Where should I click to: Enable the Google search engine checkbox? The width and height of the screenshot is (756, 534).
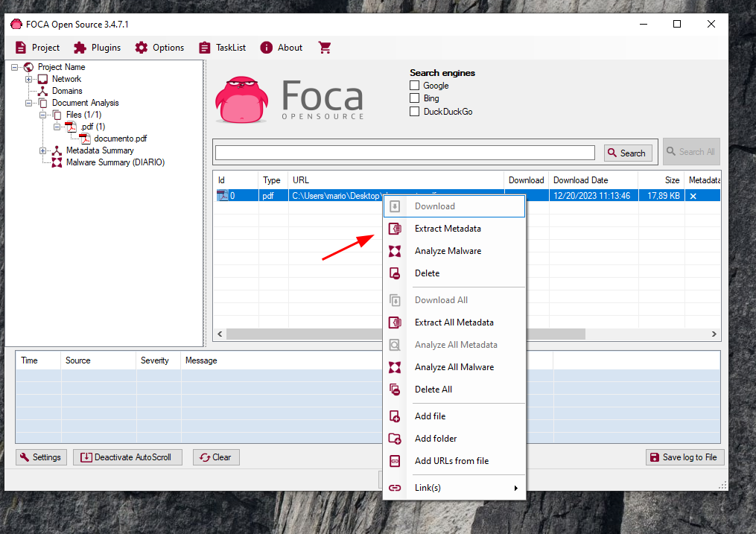(414, 86)
